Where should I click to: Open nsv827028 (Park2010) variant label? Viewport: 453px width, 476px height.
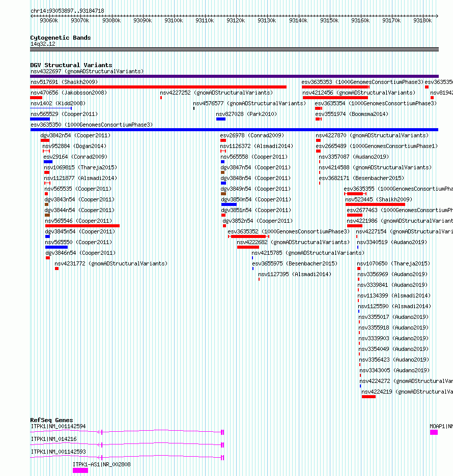246,114
